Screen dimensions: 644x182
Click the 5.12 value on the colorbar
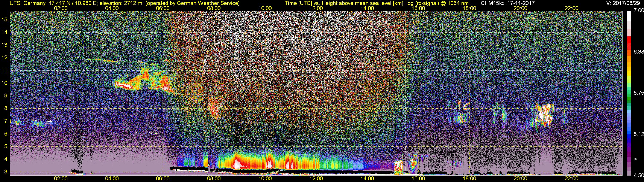click(x=639, y=134)
